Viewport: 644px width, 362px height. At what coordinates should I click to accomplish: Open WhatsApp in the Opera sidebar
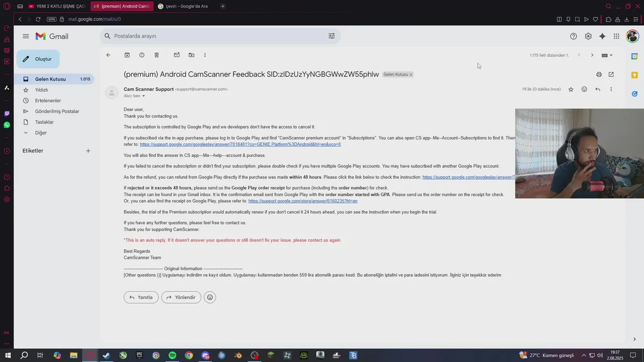(x=7, y=125)
